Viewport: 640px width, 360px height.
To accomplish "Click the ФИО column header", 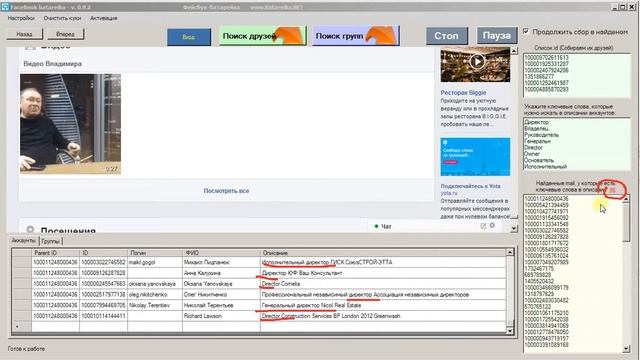I will click(x=221, y=253).
